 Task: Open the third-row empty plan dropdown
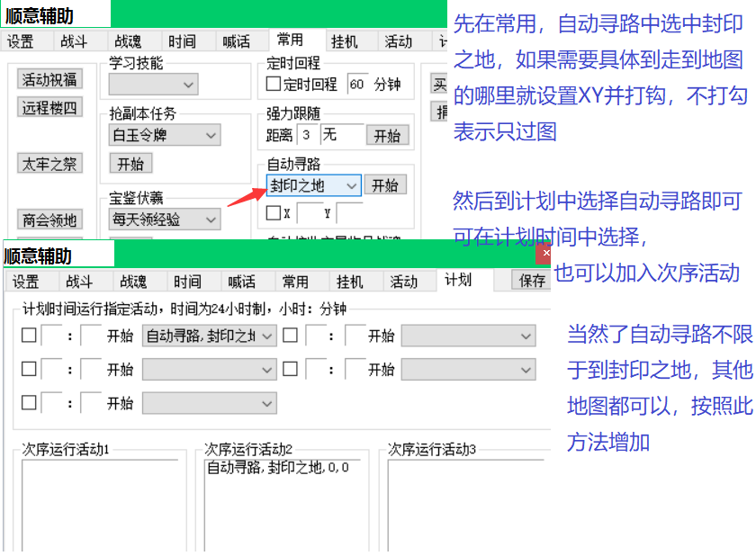tap(209, 403)
